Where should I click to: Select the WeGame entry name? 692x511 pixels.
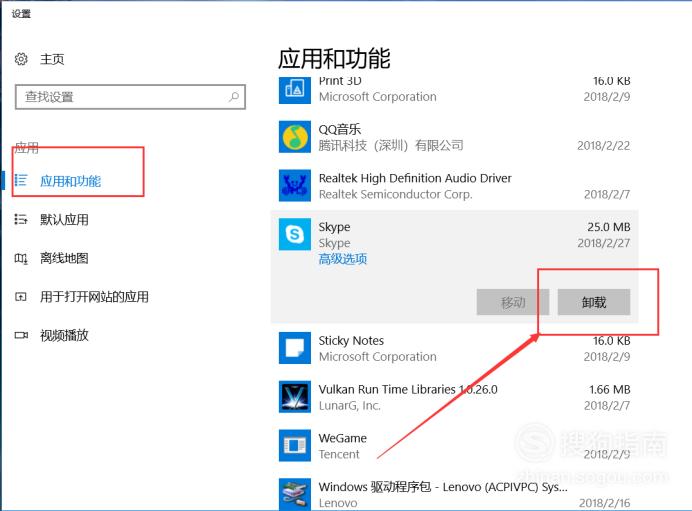[x=342, y=438]
